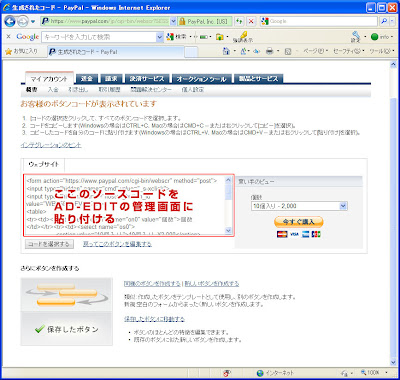
Task: Click the yellow highlighter 強調表示 icon
Action: coord(243,37)
